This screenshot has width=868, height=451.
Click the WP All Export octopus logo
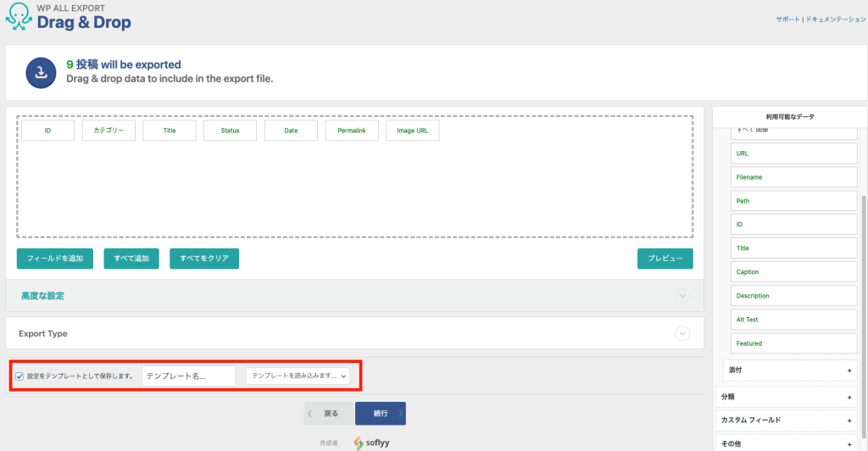19,17
